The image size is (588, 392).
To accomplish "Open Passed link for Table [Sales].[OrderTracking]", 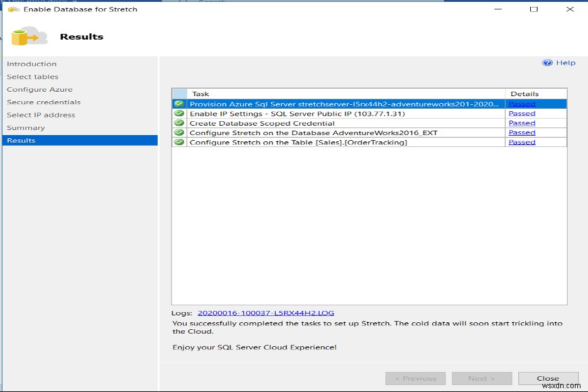I will tap(521, 142).
